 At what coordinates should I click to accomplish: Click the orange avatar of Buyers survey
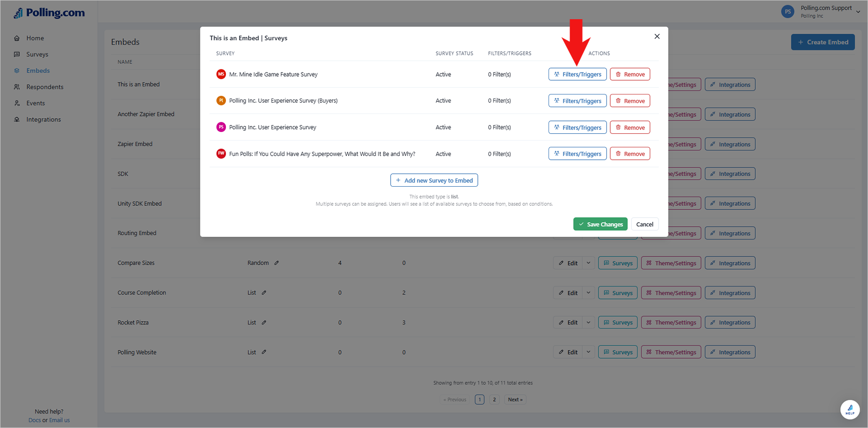coord(221,100)
